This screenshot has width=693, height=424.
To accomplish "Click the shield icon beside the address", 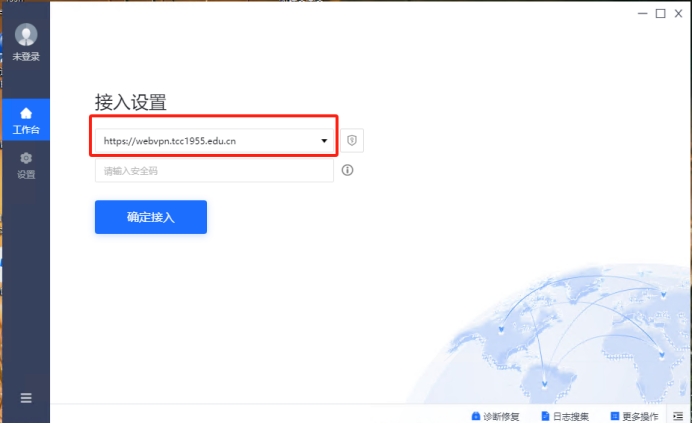I will point(352,141).
